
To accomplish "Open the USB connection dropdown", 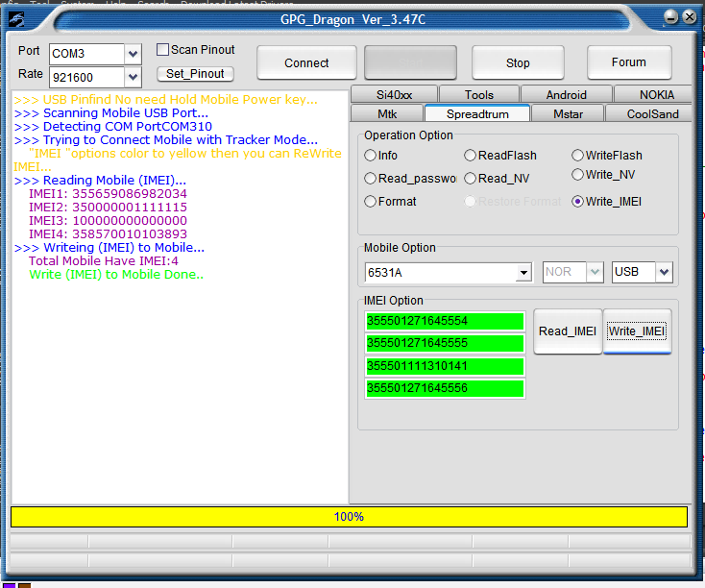I will click(x=664, y=272).
